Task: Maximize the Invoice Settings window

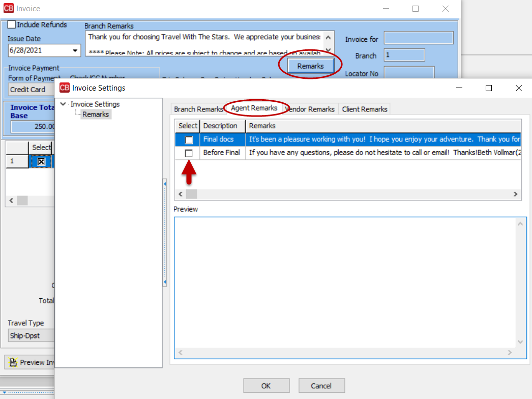Action: pos(489,88)
